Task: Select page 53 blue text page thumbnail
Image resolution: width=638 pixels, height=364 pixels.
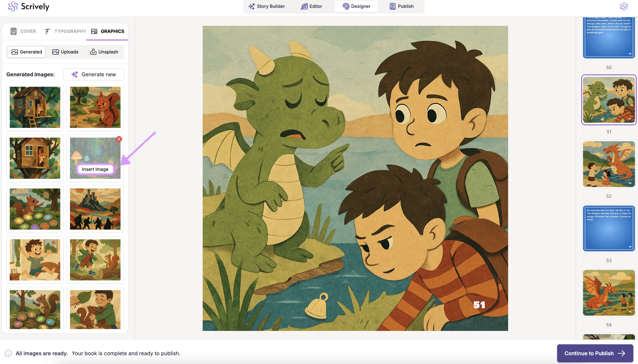Action: pyautogui.click(x=609, y=228)
